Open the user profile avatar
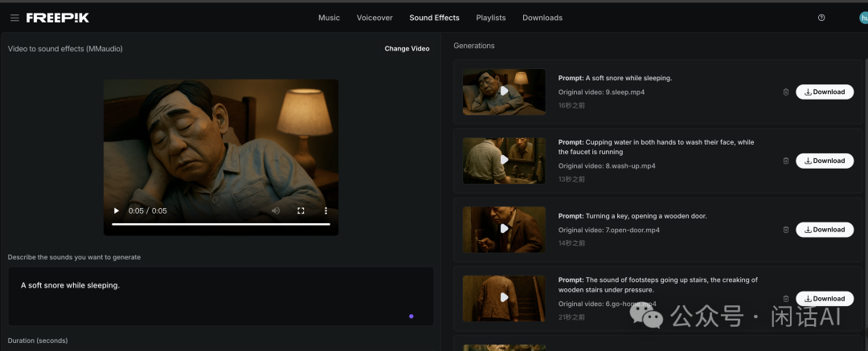The height and width of the screenshot is (351, 868). pyautogui.click(x=863, y=18)
